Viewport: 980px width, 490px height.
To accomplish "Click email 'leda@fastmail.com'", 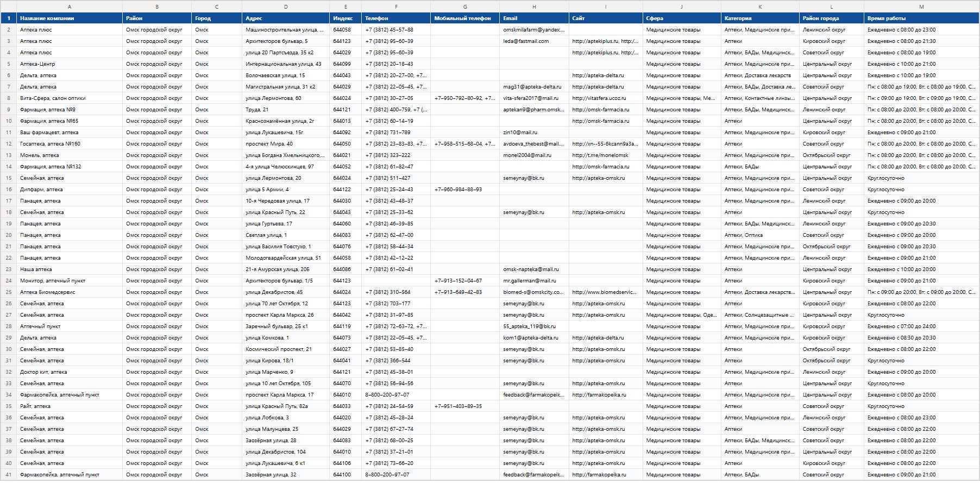I will coord(534,41).
